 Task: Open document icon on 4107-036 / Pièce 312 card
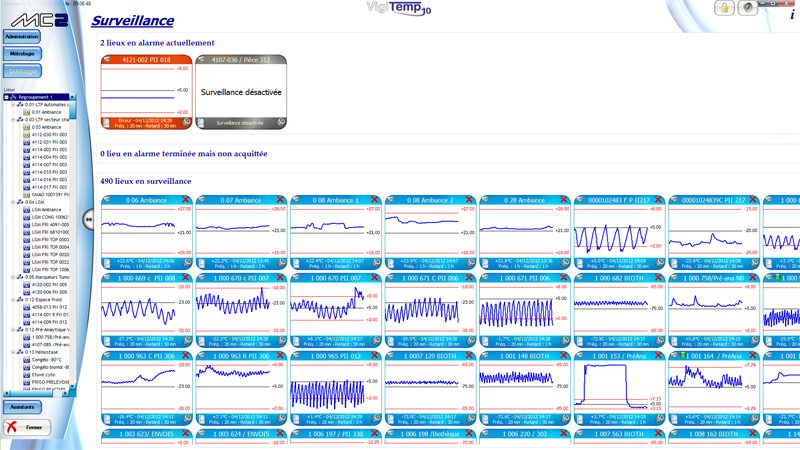pos(201,123)
